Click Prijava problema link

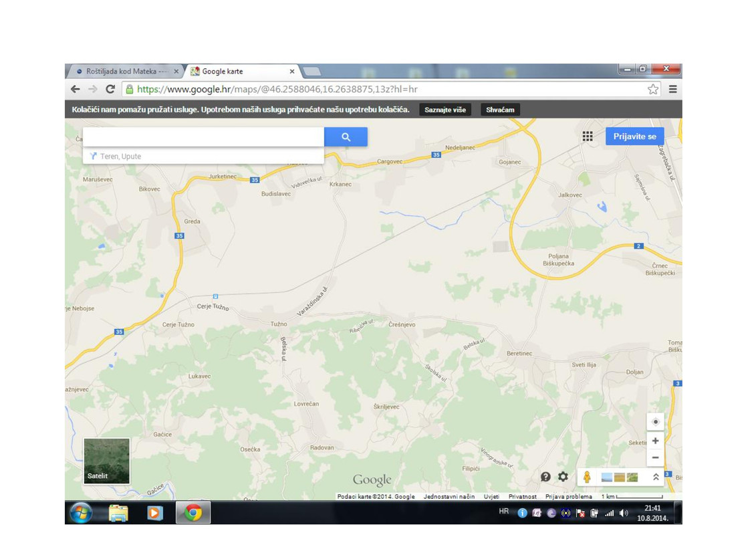coord(568,496)
